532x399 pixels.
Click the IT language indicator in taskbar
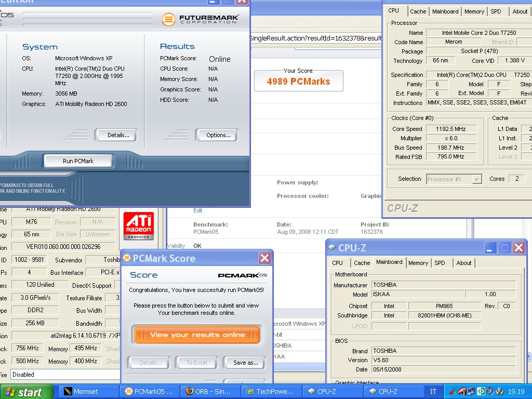coord(433,392)
